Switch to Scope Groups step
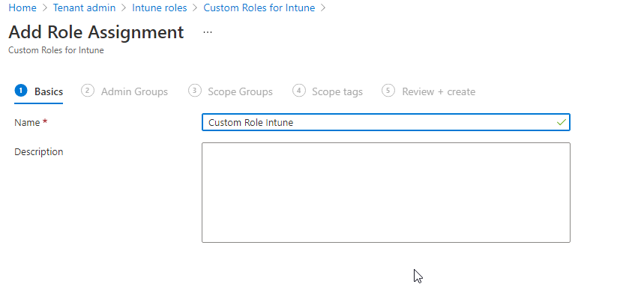 point(230,91)
